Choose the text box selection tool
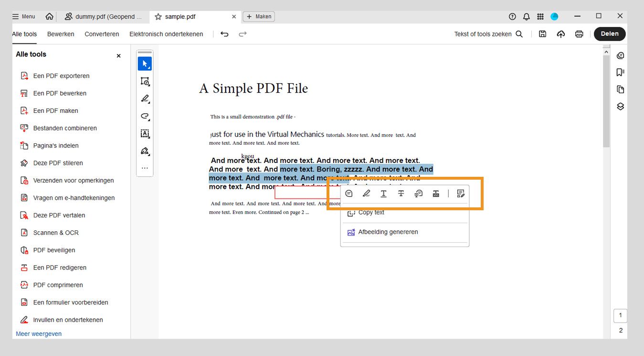Screen dimensions: 644x356 point(145,134)
